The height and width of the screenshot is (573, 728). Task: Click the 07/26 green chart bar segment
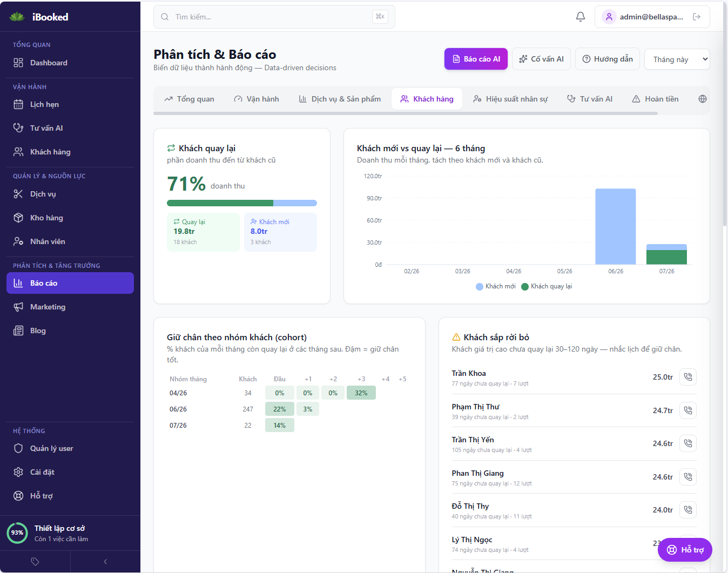click(x=666, y=257)
